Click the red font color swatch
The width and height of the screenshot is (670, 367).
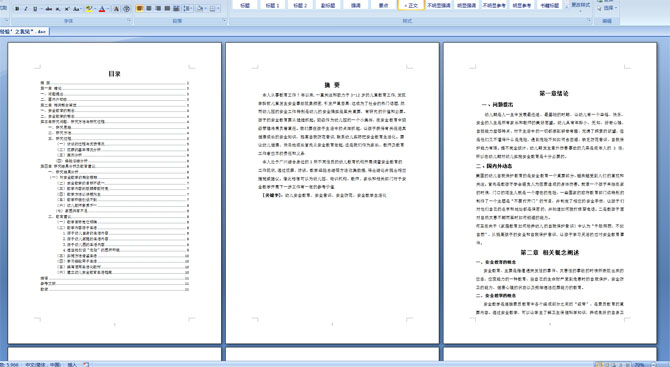coord(102,9)
